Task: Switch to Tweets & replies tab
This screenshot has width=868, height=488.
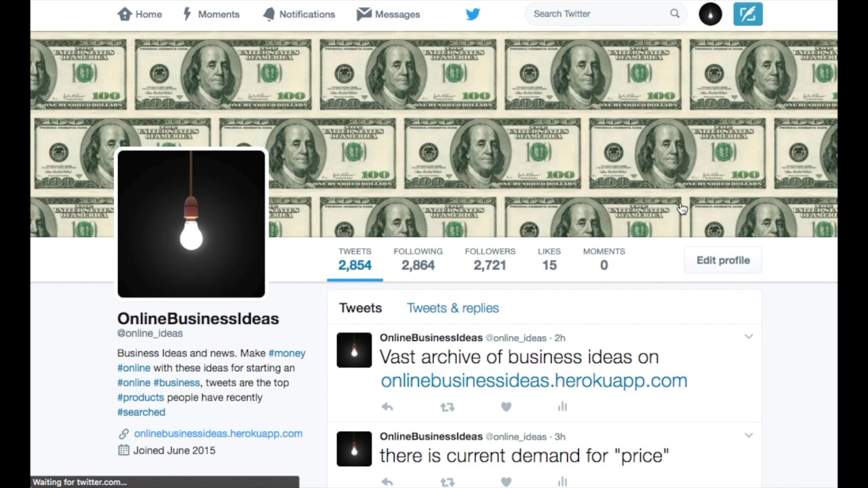Action: [x=453, y=308]
